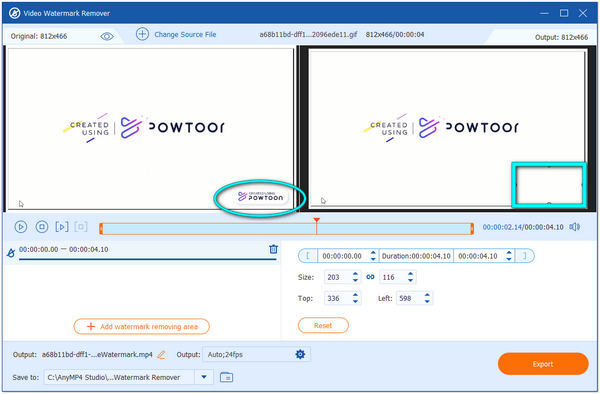Minimize the Video Watermark Remover window
Viewport: 600px width, 394px height.
point(544,13)
